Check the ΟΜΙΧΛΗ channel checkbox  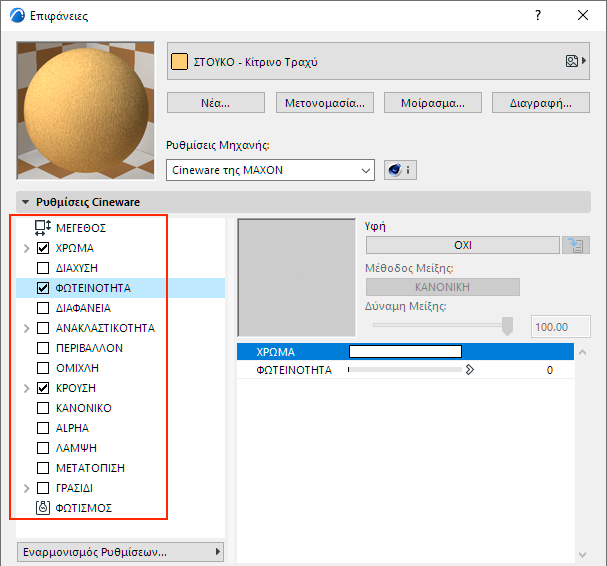pyautogui.click(x=43, y=368)
